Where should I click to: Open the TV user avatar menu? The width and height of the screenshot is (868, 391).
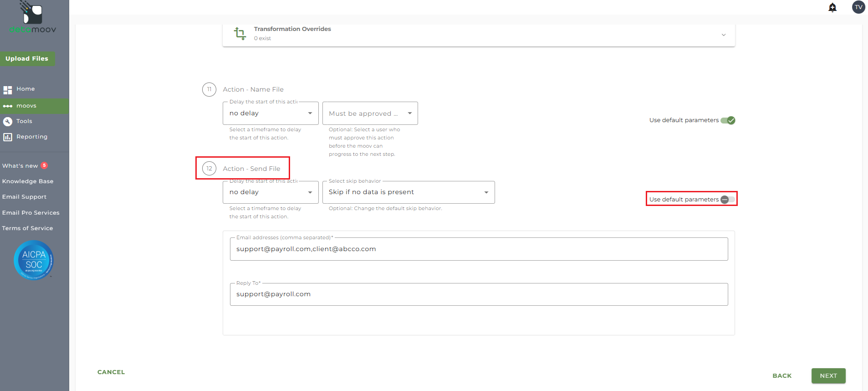coord(858,7)
